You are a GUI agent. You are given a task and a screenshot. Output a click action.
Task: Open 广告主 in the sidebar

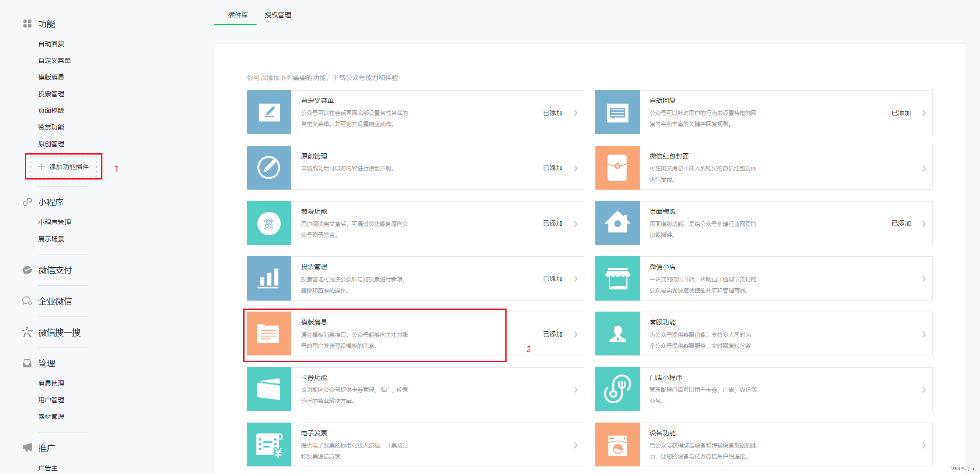click(48, 468)
